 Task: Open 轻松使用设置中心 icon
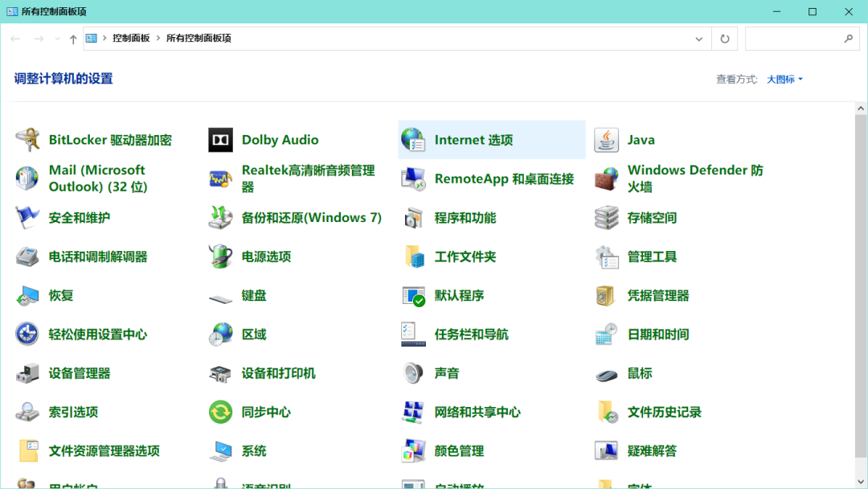(27, 334)
